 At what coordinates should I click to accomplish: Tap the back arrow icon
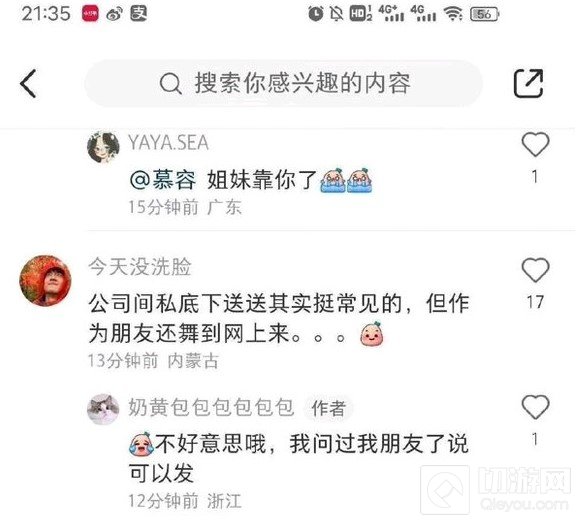click(x=28, y=83)
